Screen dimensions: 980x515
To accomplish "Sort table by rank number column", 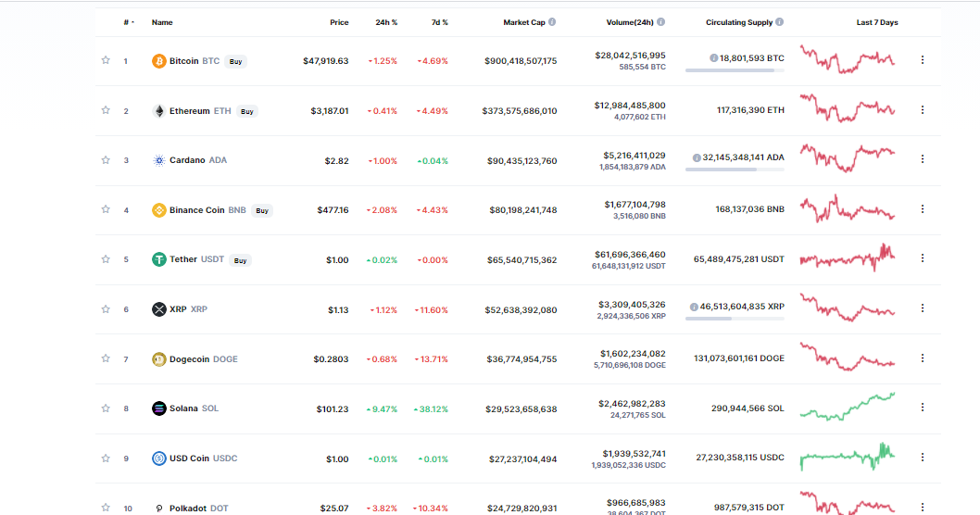I will (129, 22).
